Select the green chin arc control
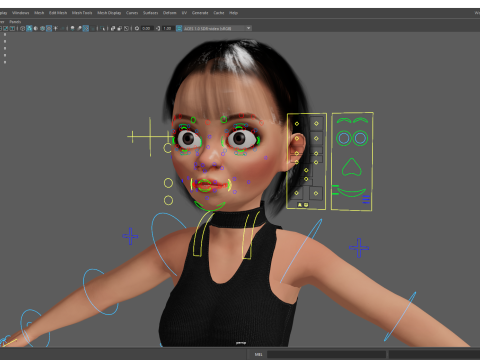 (x=210, y=206)
